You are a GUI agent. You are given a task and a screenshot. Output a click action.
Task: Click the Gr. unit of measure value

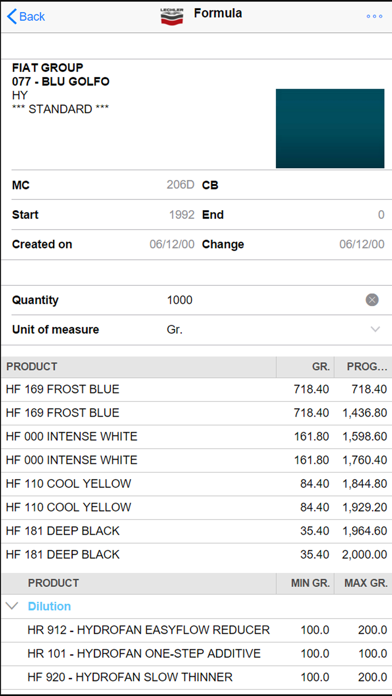coord(174,330)
